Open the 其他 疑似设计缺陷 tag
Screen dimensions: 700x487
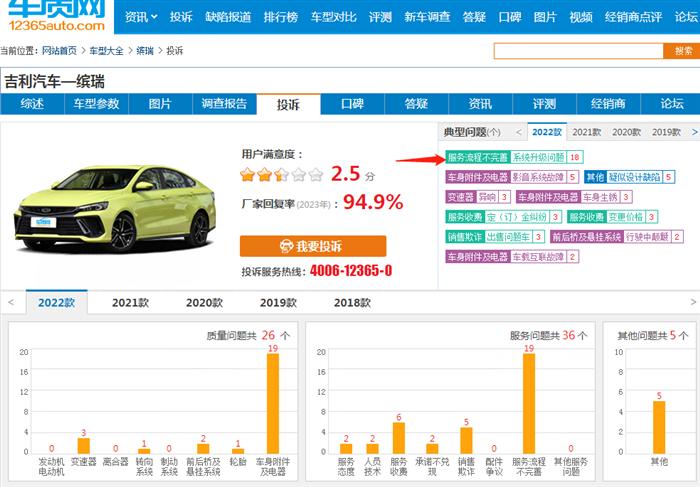(629, 177)
